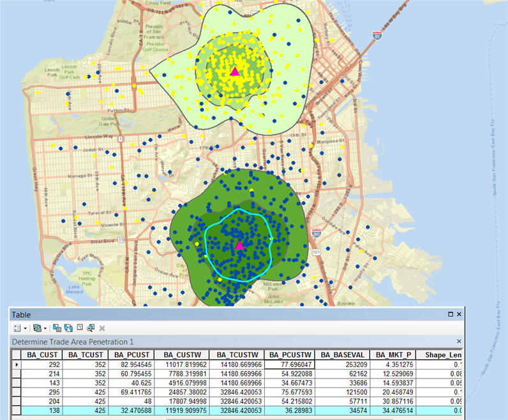Select the BA_TCUSTW column header
This screenshot has width=508, height=420.
point(237,355)
